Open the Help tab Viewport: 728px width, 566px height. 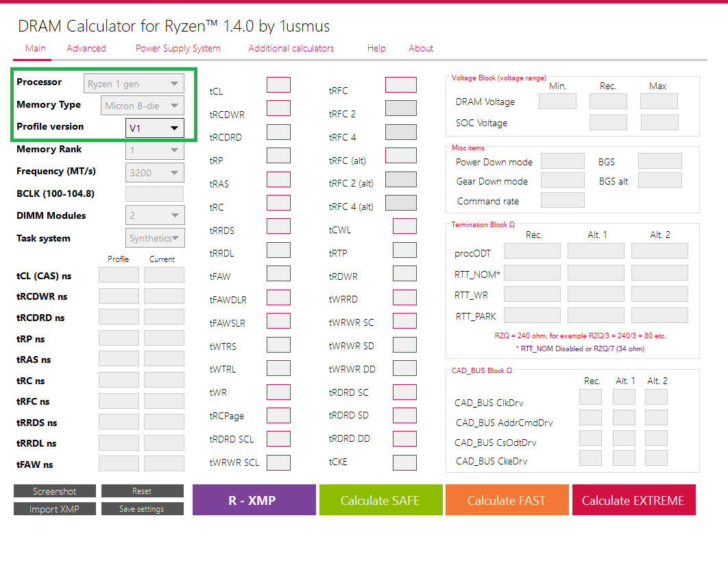pyautogui.click(x=376, y=48)
